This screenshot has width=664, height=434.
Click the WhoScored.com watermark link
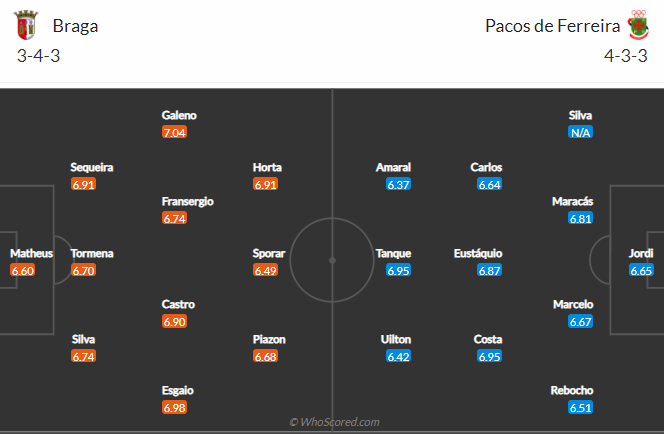coord(334,422)
